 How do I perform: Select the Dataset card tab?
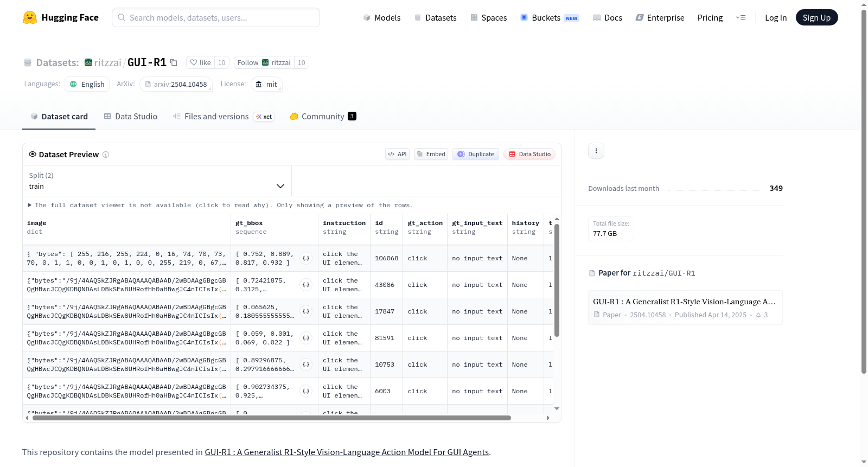[x=59, y=116]
